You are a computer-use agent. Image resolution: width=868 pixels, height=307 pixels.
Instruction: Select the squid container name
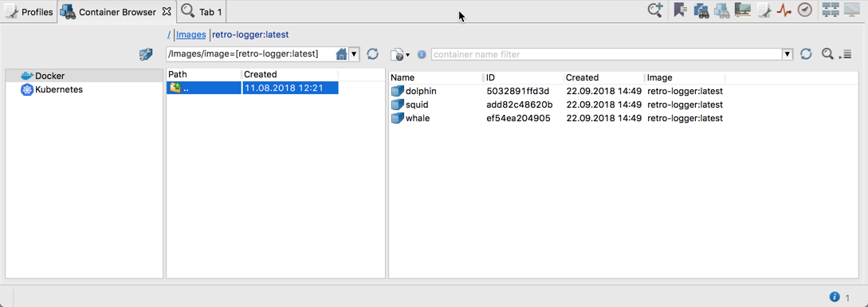417,104
